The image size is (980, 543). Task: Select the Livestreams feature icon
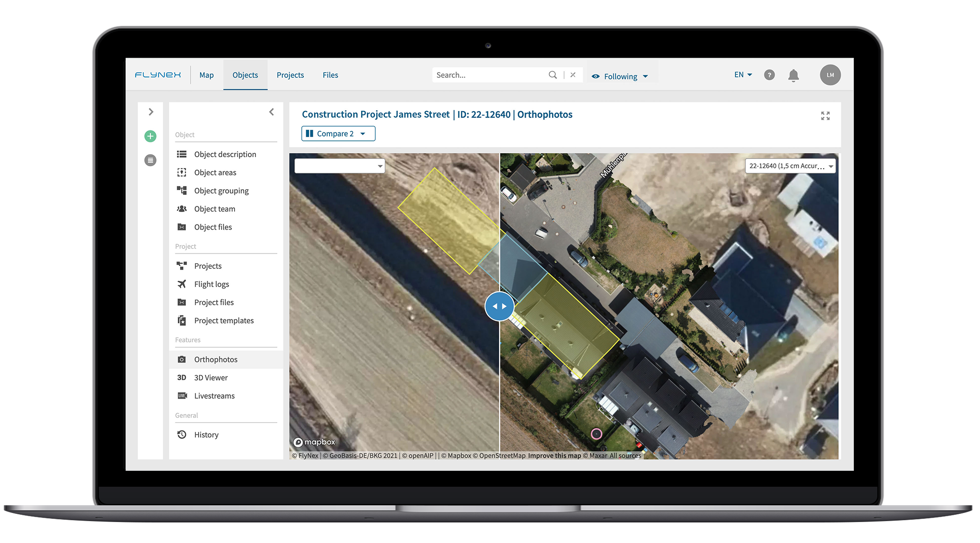(x=181, y=396)
